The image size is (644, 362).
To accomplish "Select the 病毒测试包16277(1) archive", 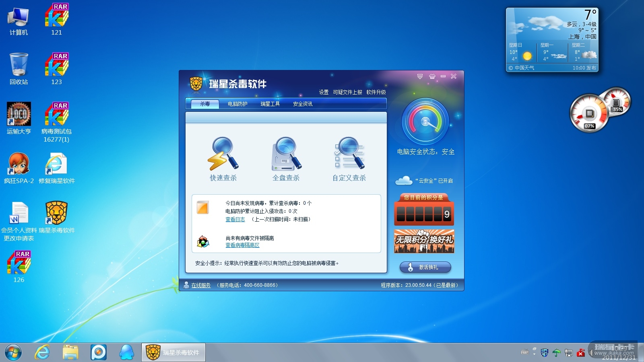I will 57,122.
